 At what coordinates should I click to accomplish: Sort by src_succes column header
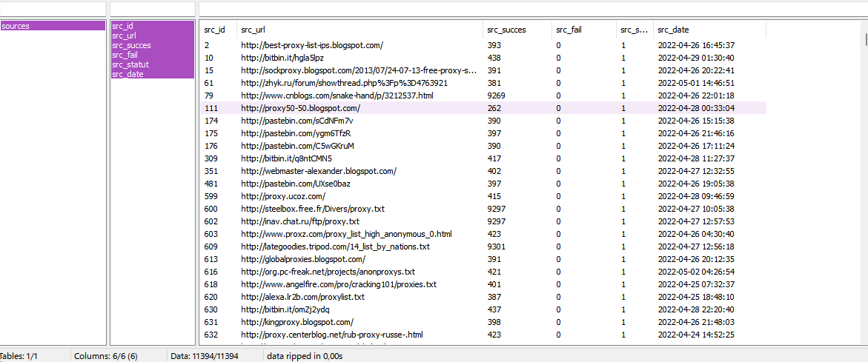coord(517,30)
